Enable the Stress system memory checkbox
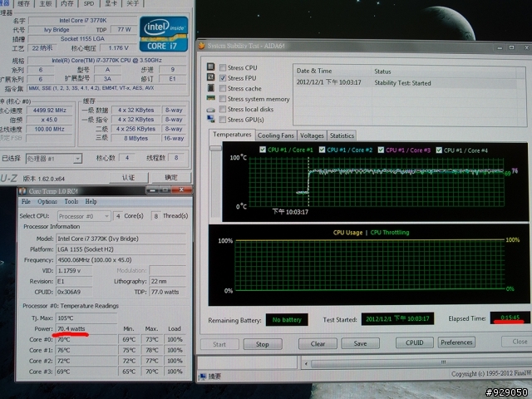 223,99
